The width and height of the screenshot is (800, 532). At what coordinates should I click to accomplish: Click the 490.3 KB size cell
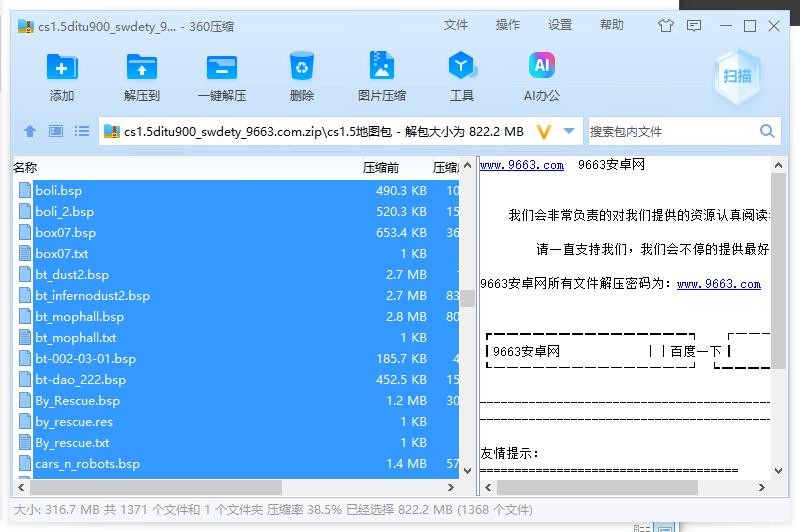pos(401,191)
